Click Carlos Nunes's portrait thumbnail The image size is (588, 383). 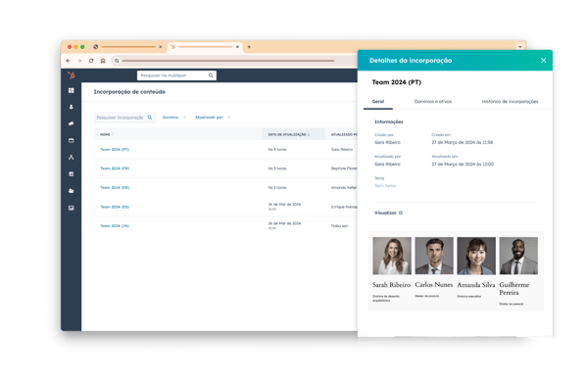pyautogui.click(x=434, y=256)
